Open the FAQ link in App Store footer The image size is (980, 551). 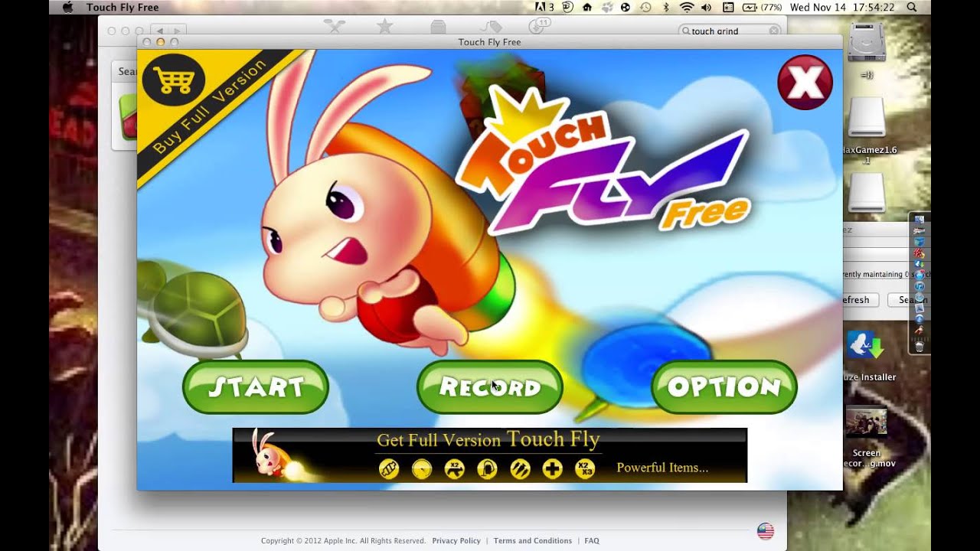point(592,541)
